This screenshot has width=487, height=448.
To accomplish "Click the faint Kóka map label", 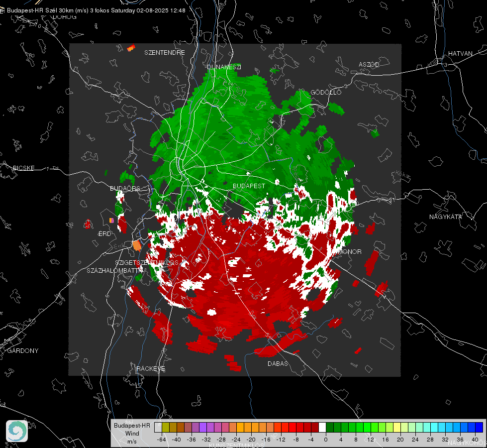I will coord(403,175).
